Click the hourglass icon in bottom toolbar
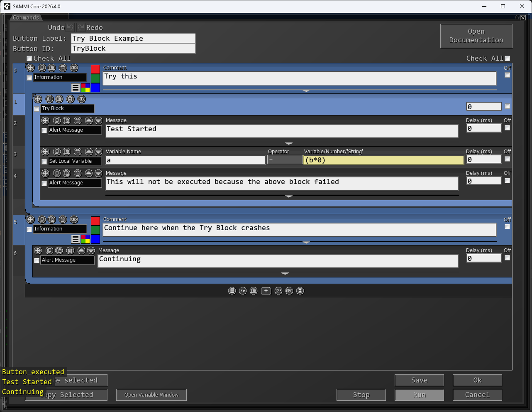532x412 pixels. (x=300, y=291)
